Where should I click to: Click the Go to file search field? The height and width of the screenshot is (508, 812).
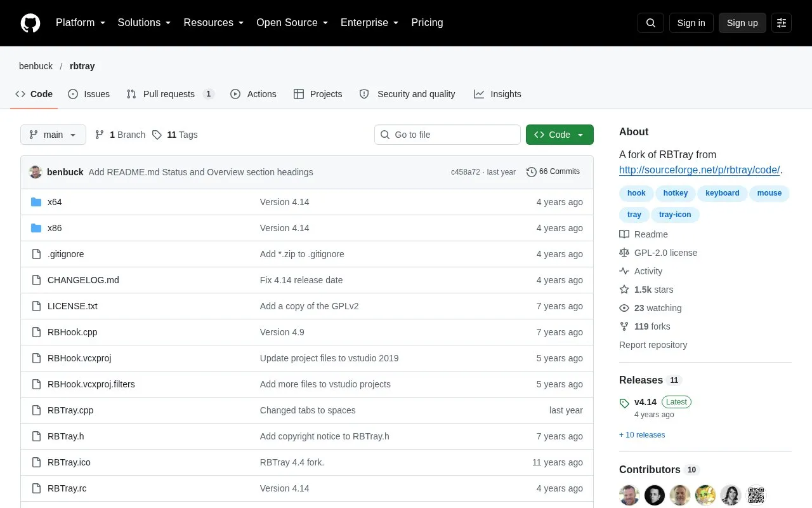point(447,135)
